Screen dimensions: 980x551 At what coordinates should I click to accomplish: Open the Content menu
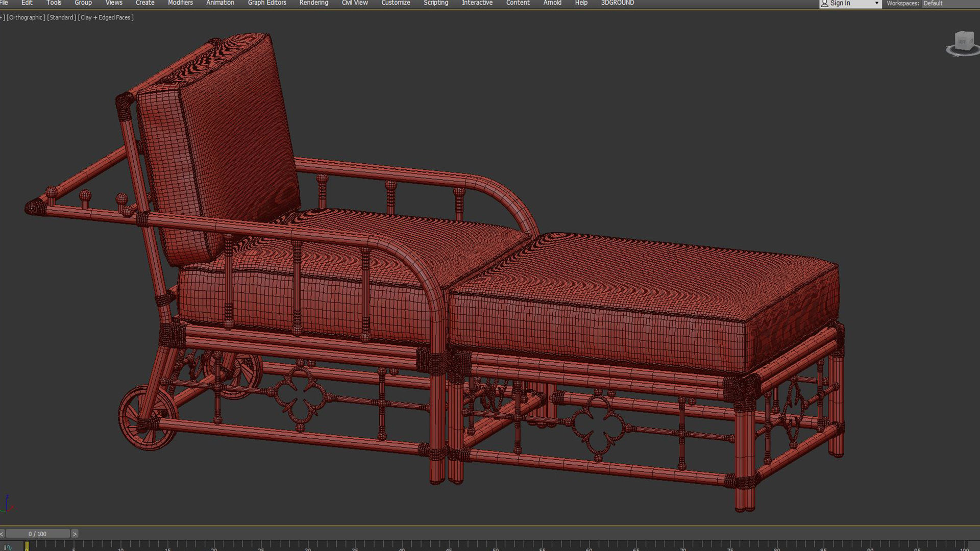(518, 3)
